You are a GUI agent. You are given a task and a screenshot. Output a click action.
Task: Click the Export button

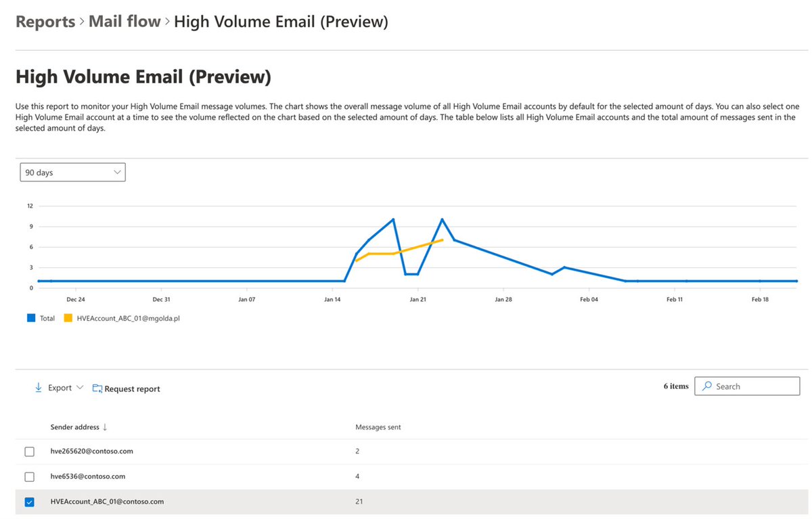point(58,387)
